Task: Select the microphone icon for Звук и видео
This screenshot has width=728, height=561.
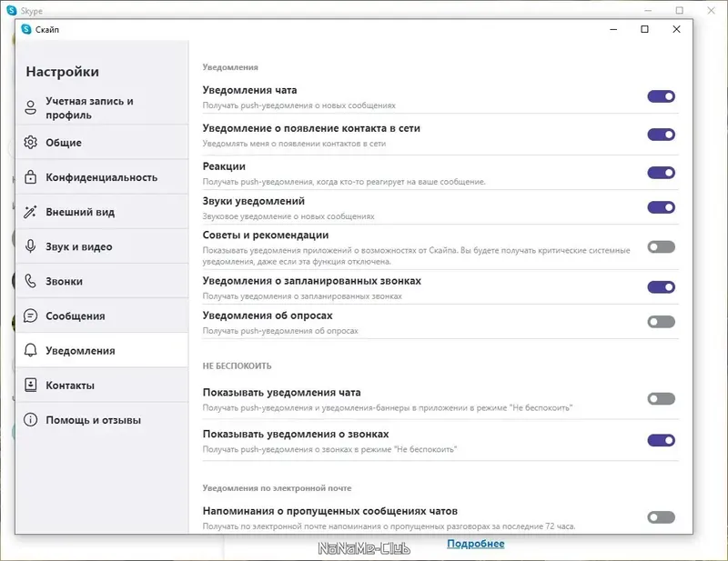Action: 28,245
